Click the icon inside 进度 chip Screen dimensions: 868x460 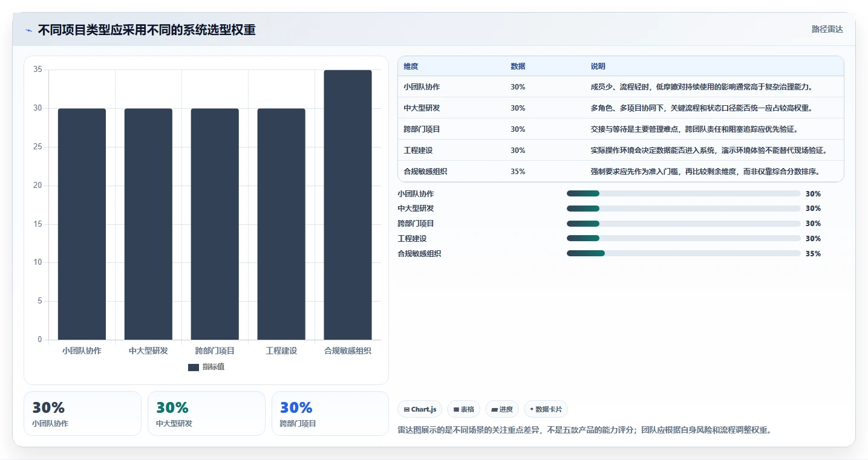pyautogui.click(x=494, y=410)
